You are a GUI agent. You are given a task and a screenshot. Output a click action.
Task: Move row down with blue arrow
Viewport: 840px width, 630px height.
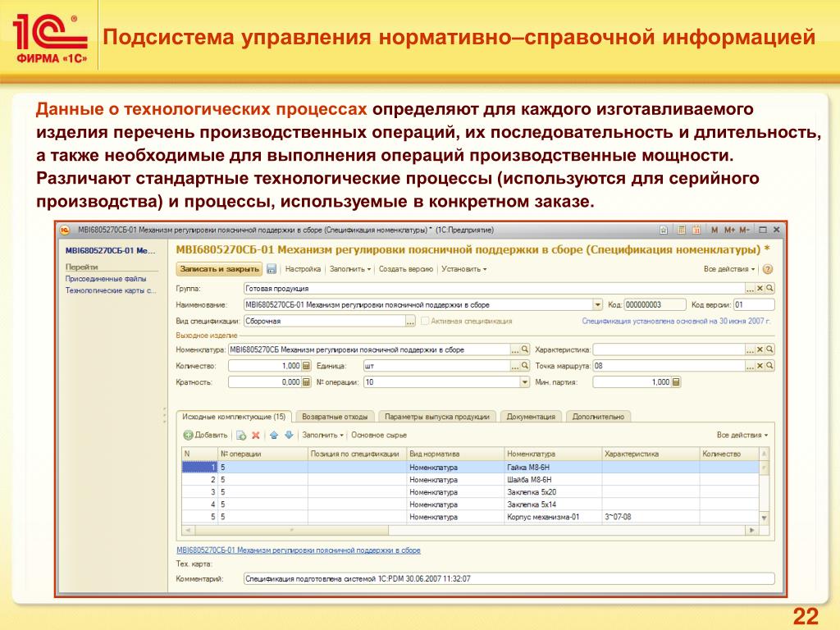289,435
